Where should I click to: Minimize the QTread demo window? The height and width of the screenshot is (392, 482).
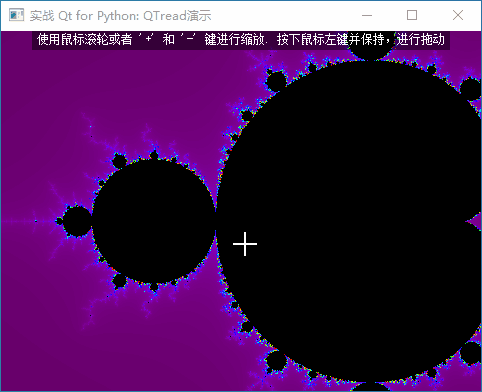(367, 15)
